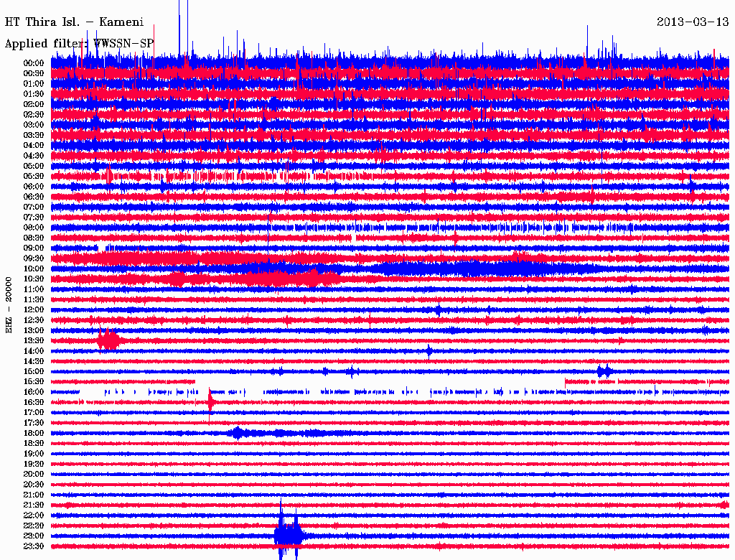Image resolution: width=735 pixels, height=560 pixels.
Task: Click the 08:30 time label
Action: (34, 238)
